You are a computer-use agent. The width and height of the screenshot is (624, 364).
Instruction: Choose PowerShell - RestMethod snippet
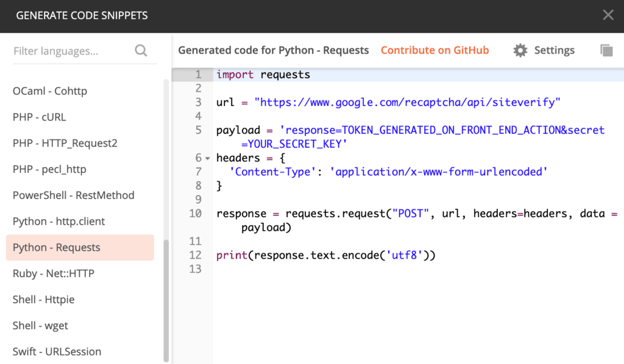[73, 195]
